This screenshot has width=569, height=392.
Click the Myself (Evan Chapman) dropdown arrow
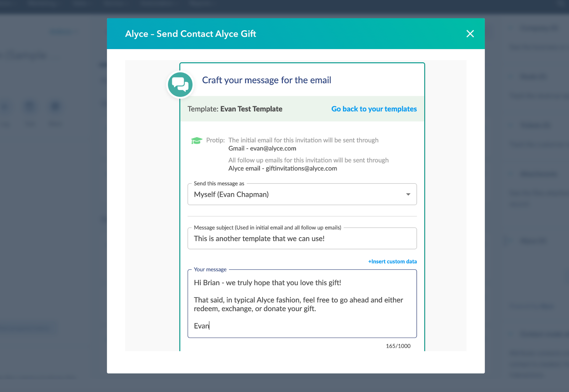pyautogui.click(x=408, y=194)
